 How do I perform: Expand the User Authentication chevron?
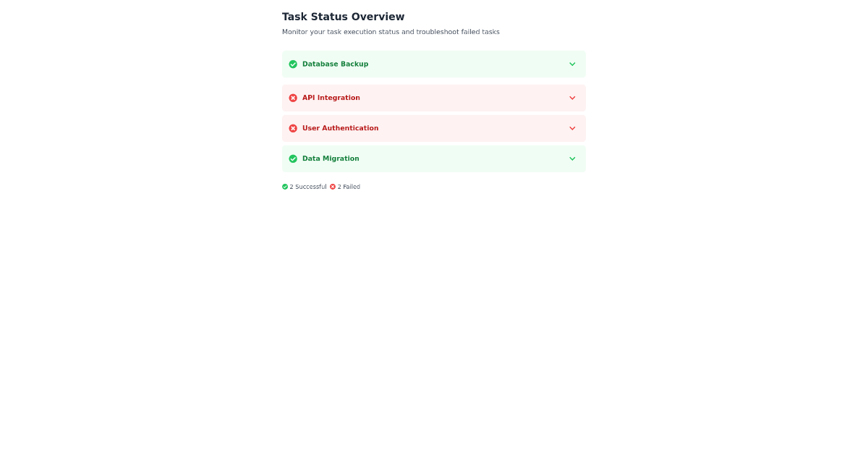coord(572,128)
